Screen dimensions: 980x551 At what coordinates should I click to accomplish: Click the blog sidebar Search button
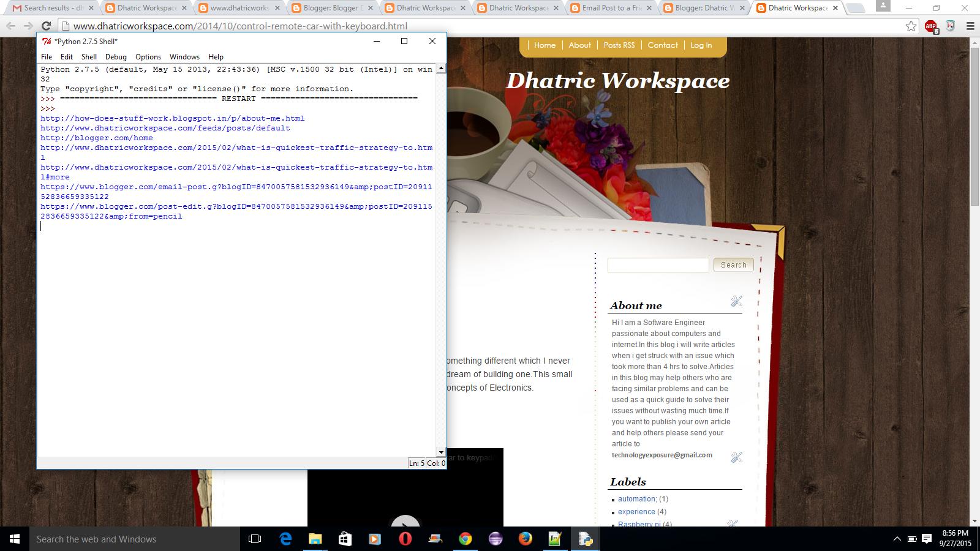[733, 265]
